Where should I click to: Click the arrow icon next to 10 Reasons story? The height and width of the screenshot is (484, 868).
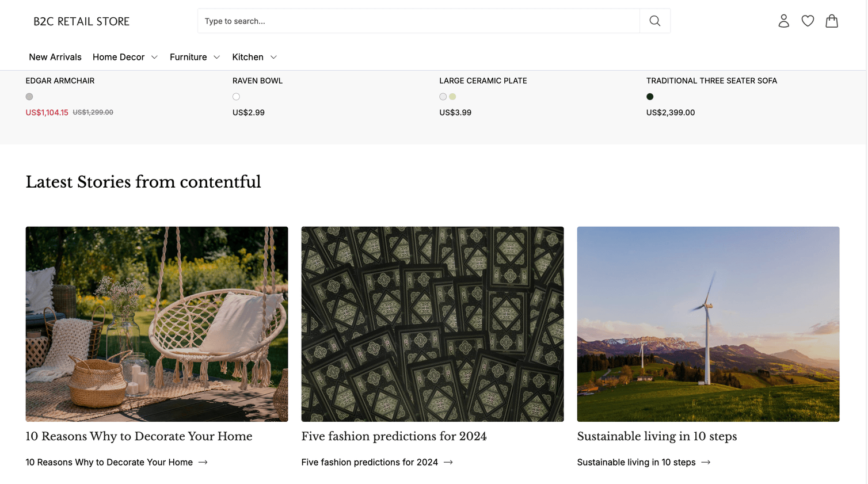click(203, 462)
